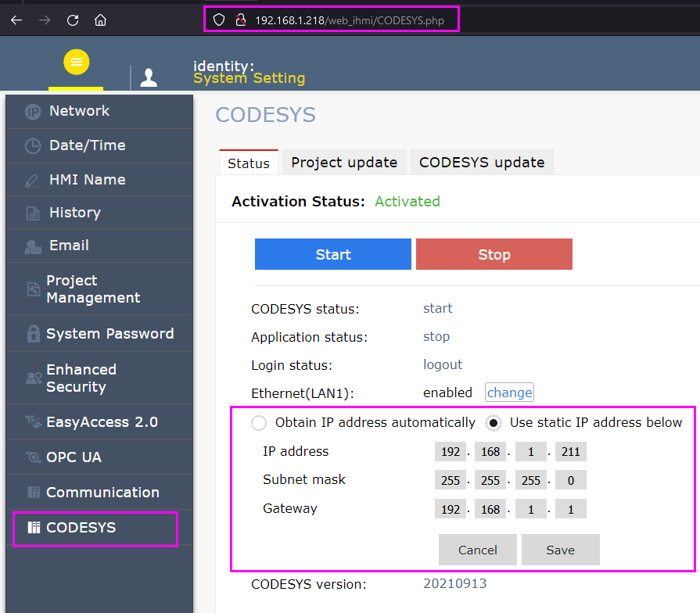
Task: Click the user profile silhouette icon
Action: 149,77
